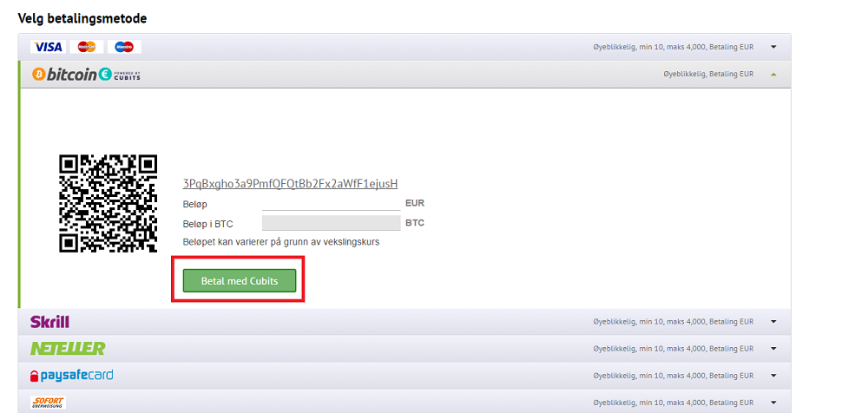Click the paysafecard row's Øyeblikkelig limit text

pyautogui.click(x=674, y=376)
